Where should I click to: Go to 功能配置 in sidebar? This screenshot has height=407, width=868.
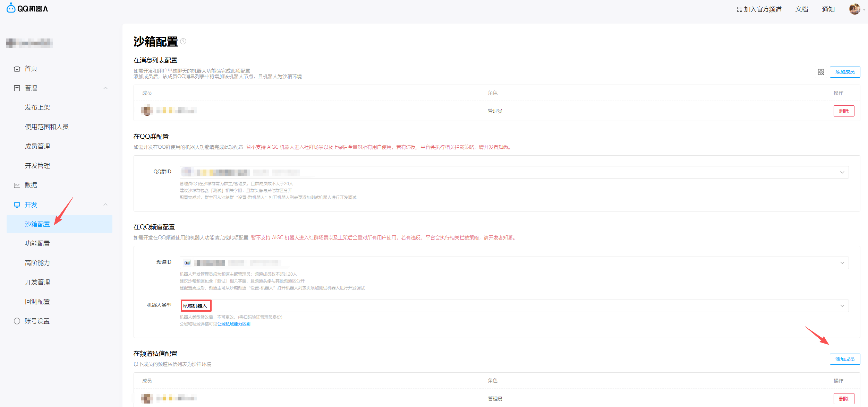pos(37,243)
